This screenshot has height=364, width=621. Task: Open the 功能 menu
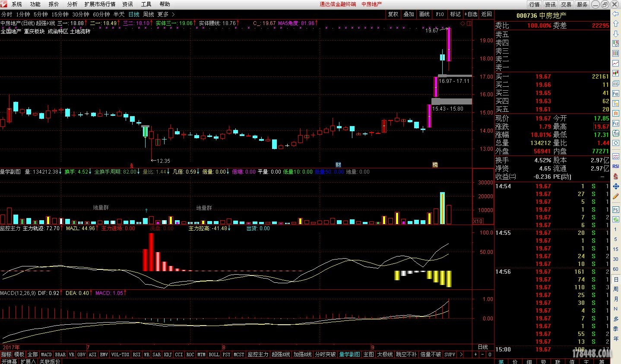click(35, 4)
